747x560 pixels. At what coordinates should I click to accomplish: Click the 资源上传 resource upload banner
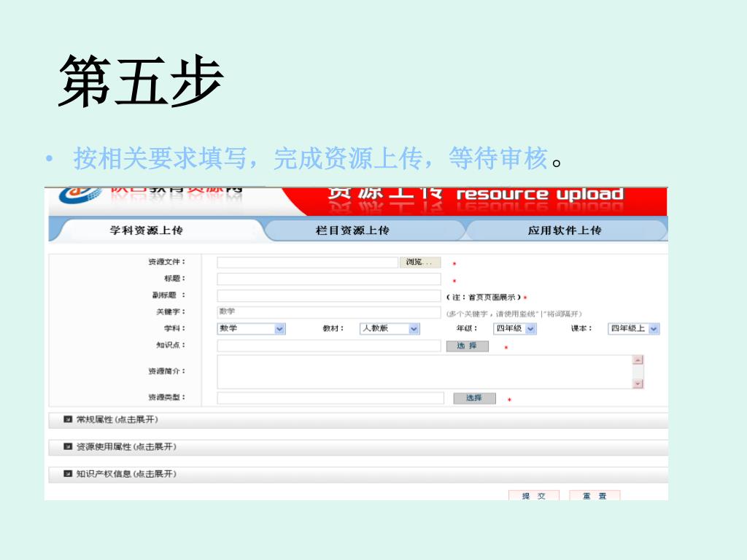tap(476, 200)
